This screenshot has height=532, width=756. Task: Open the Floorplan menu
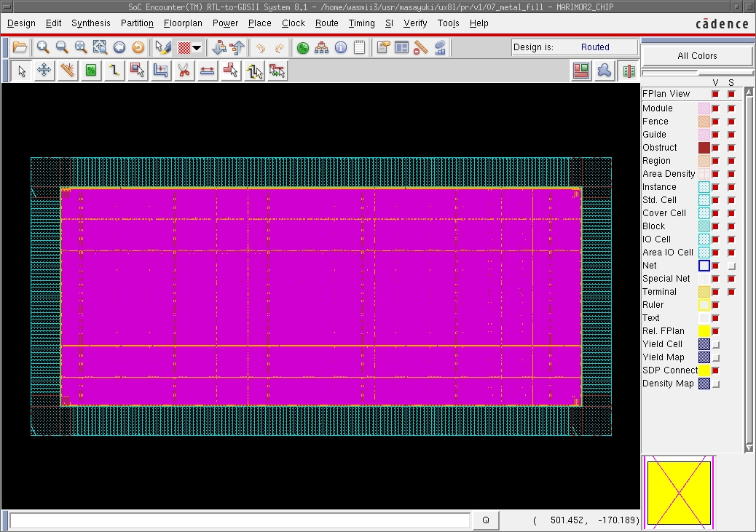point(183,23)
